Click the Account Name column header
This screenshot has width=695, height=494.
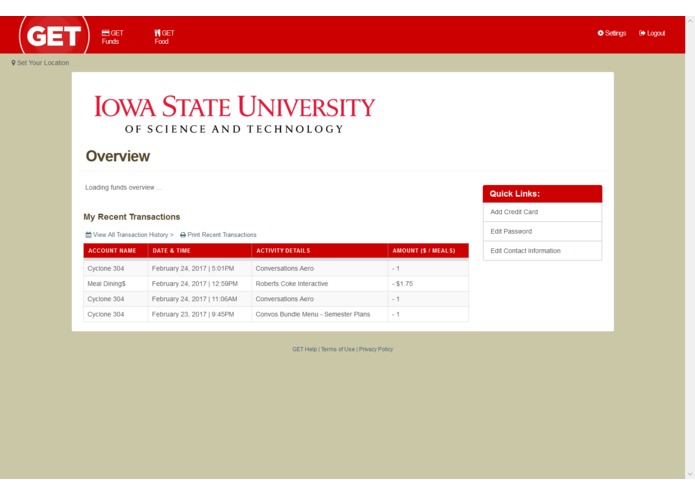pos(115,251)
